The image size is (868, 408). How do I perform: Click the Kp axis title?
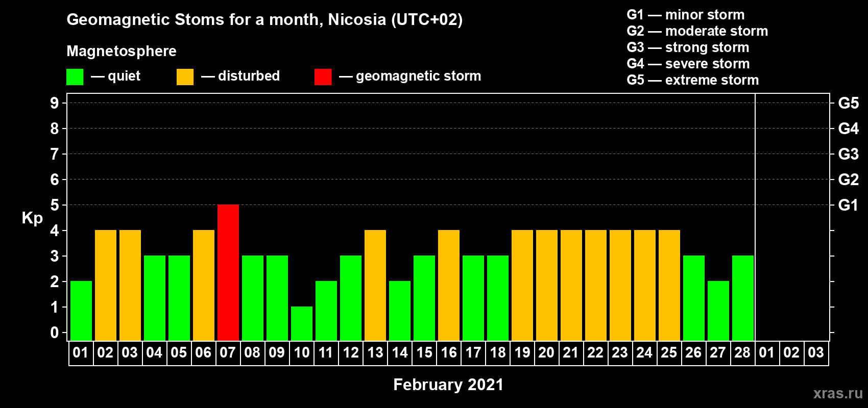tap(32, 218)
